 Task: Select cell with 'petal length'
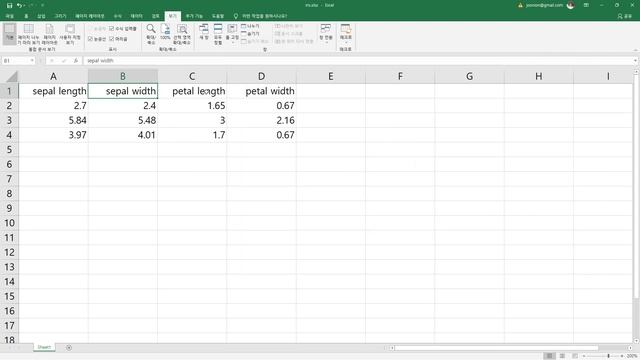192,91
